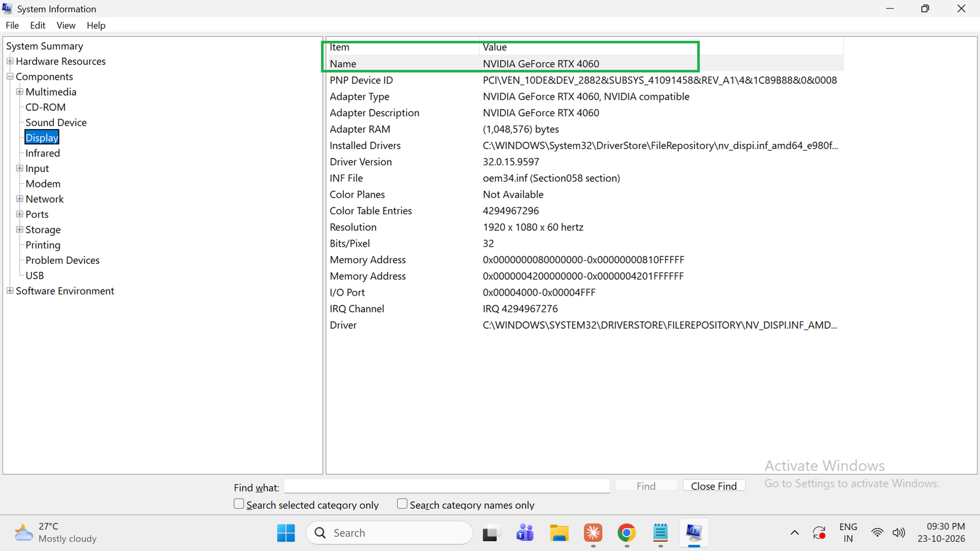Open the Notepad taskbar icon

tap(660, 533)
